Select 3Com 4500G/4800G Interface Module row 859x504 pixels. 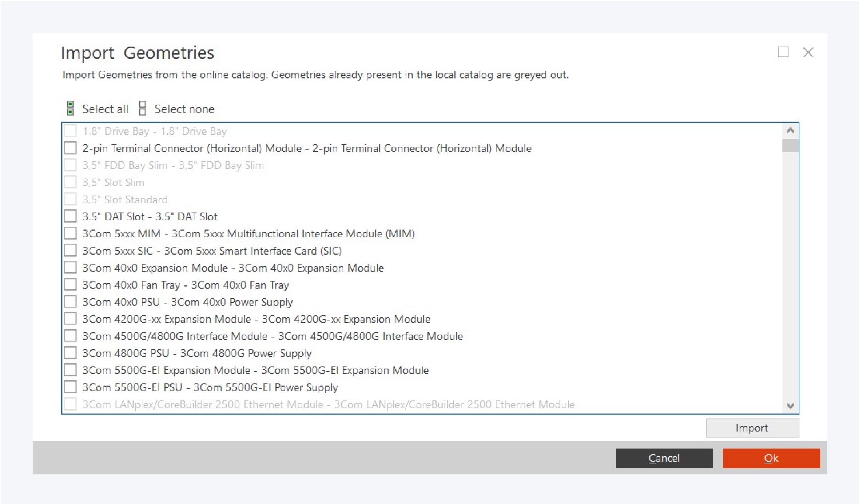(272, 336)
